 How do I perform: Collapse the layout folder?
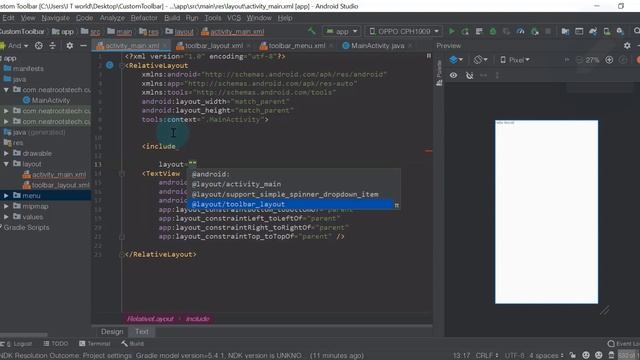coord(6,164)
